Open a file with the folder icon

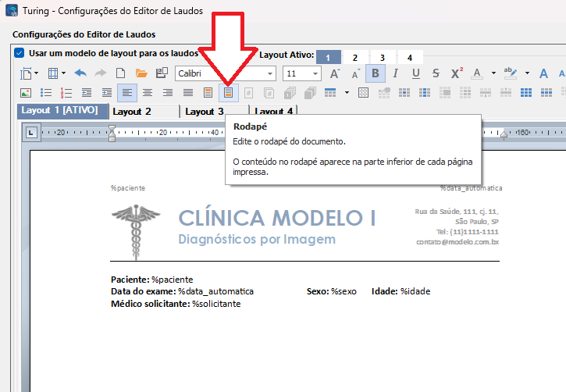141,73
